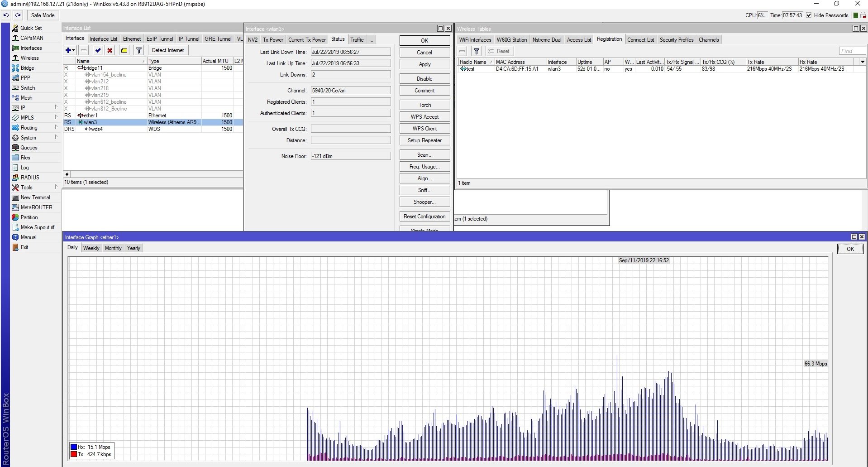
Task: Click the Find field in Wireless Tables
Action: 852,51
